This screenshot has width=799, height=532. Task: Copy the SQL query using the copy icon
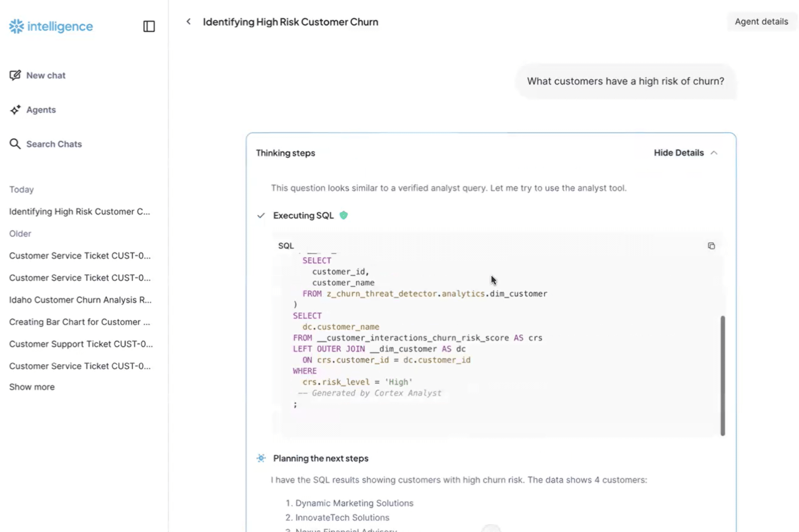pos(711,245)
